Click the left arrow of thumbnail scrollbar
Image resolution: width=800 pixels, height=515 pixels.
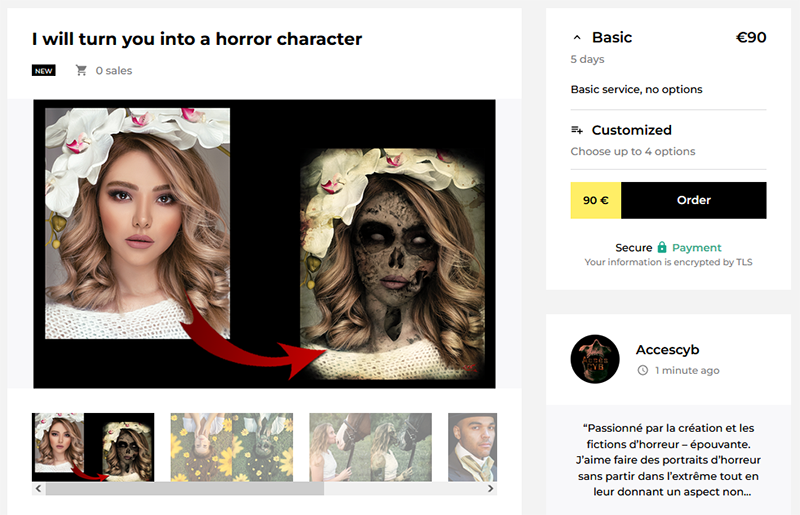coord(38,488)
